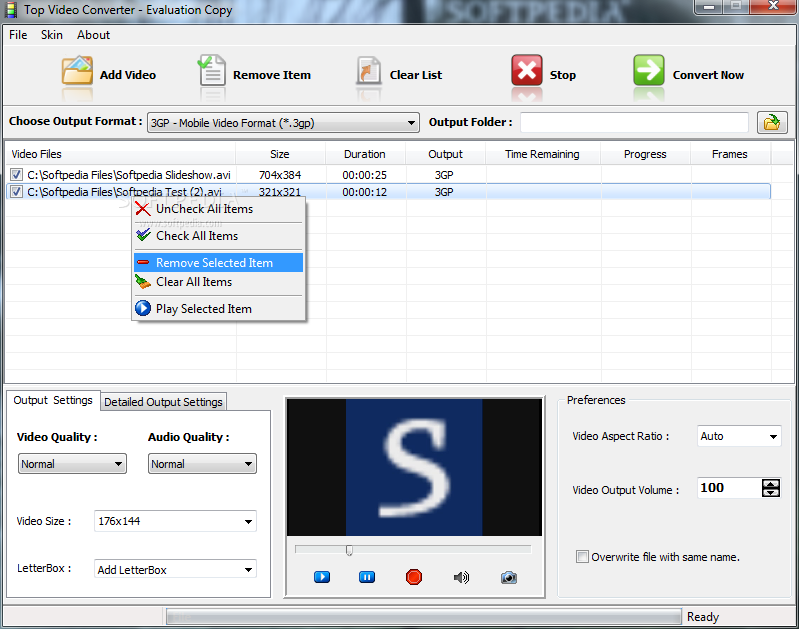This screenshot has height=629, width=799.
Task: Enable Overwrite file with same name
Action: (582, 557)
